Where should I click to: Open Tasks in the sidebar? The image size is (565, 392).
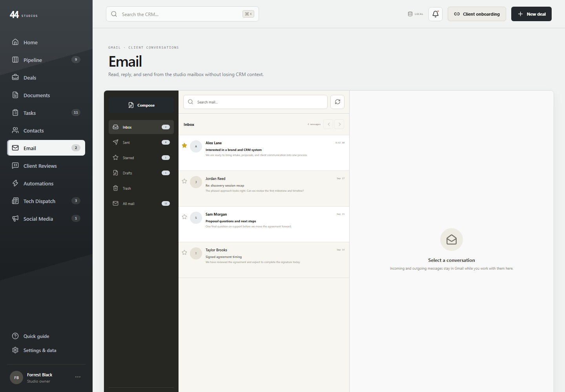click(x=46, y=113)
